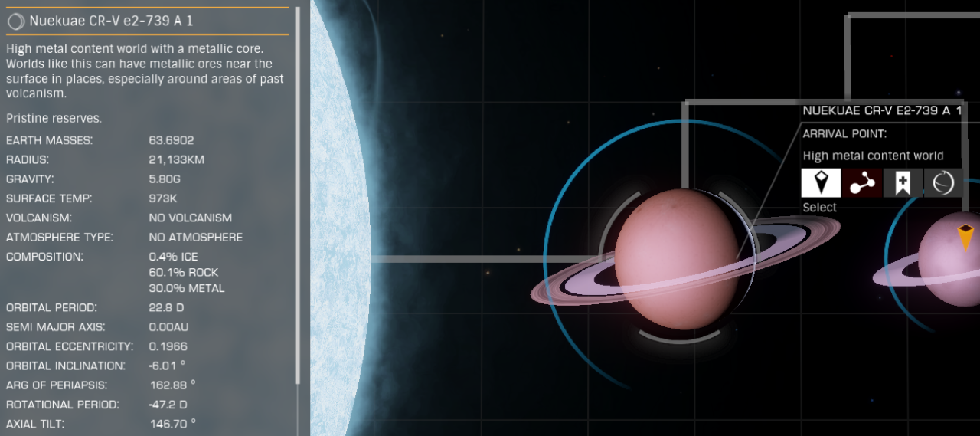Click the popup header NUEKUAE CR-V E2-739 A 1
The width and height of the screenshot is (980, 436).
pyautogui.click(x=882, y=111)
